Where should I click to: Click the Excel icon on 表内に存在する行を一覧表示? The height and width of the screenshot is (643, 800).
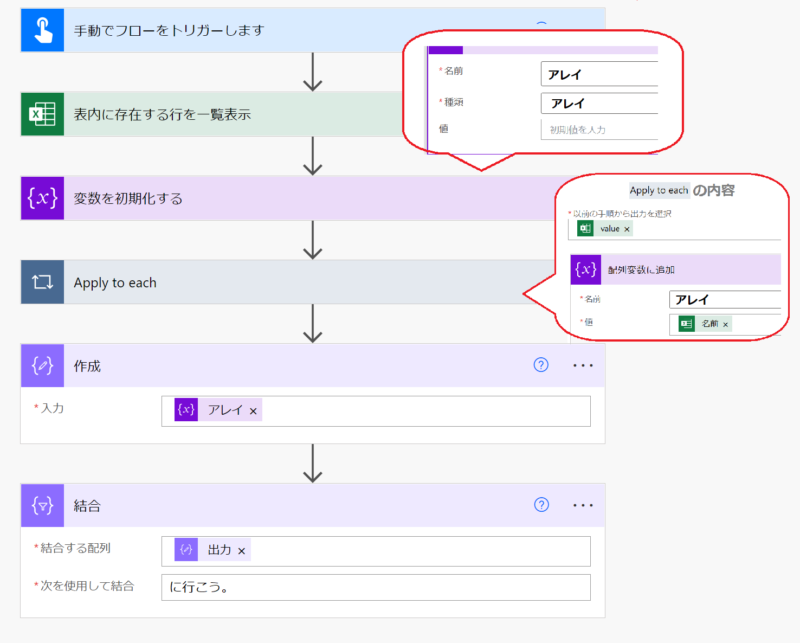42,114
